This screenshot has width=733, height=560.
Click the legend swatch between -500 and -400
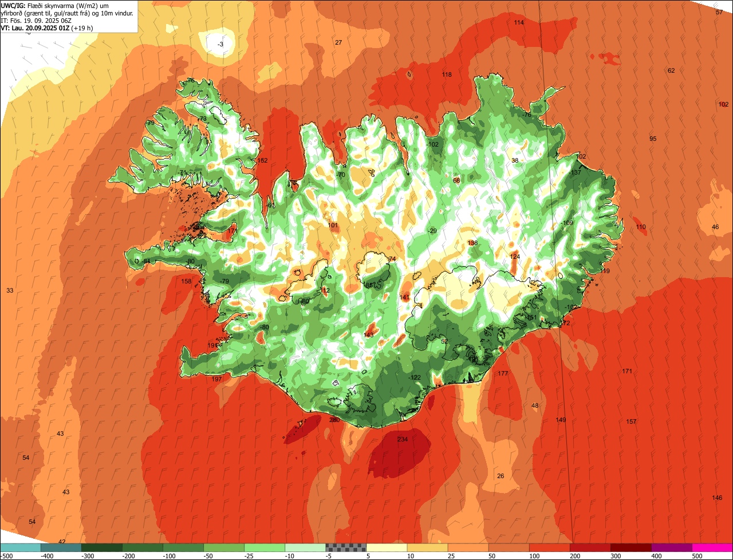coord(21,547)
